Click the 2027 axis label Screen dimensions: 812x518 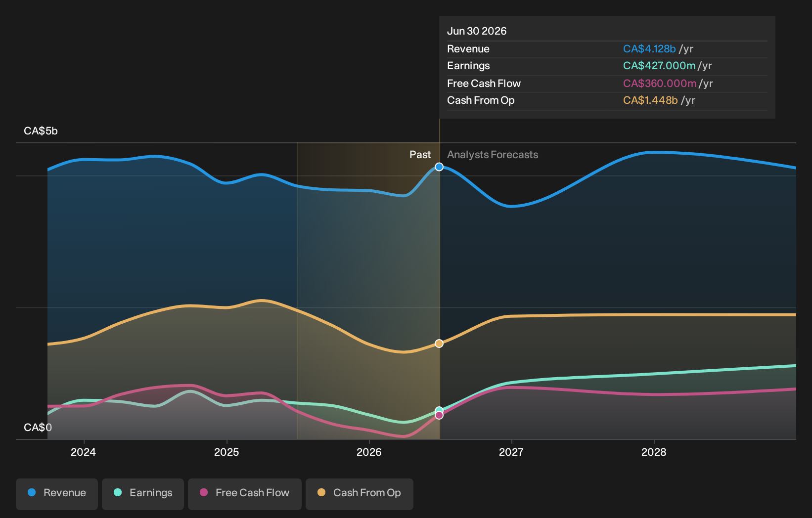pyautogui.click(x=511, y=452)
